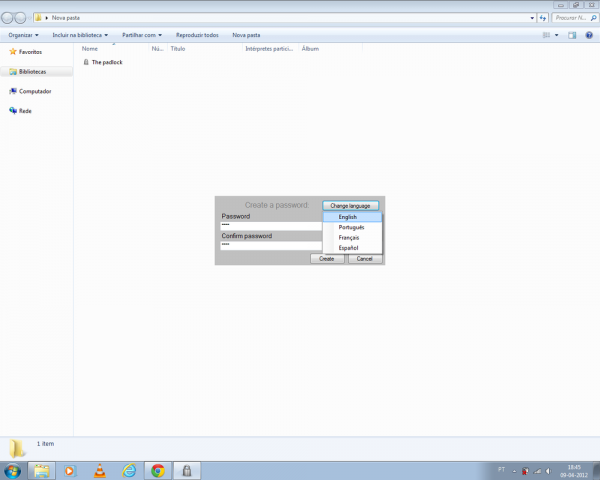Expand the address bar history dropdown
The height and width of the screenshot is (480, 600).
tap(532, 18)
